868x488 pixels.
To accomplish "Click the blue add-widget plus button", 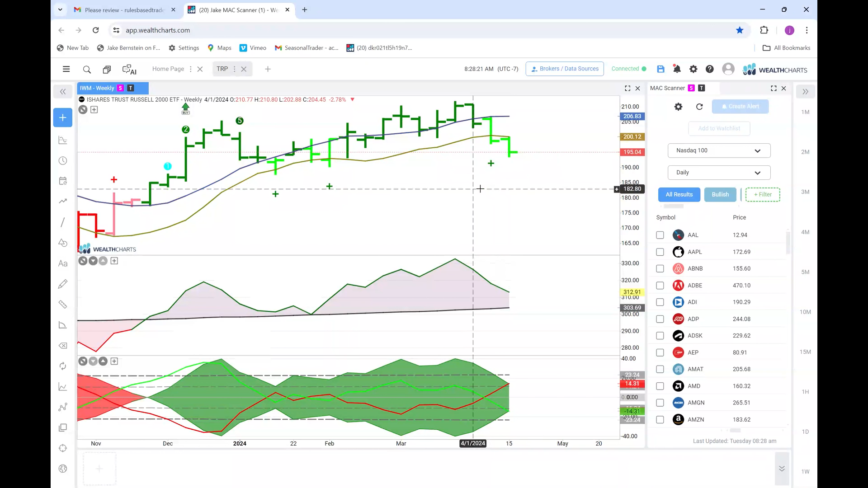I will coord(63,117).
